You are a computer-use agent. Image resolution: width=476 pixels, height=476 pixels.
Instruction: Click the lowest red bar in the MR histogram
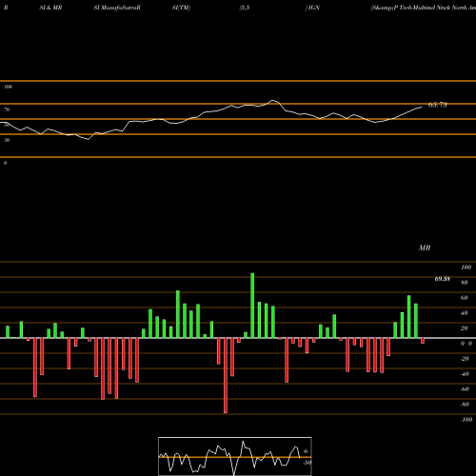[x=226, y=375]
